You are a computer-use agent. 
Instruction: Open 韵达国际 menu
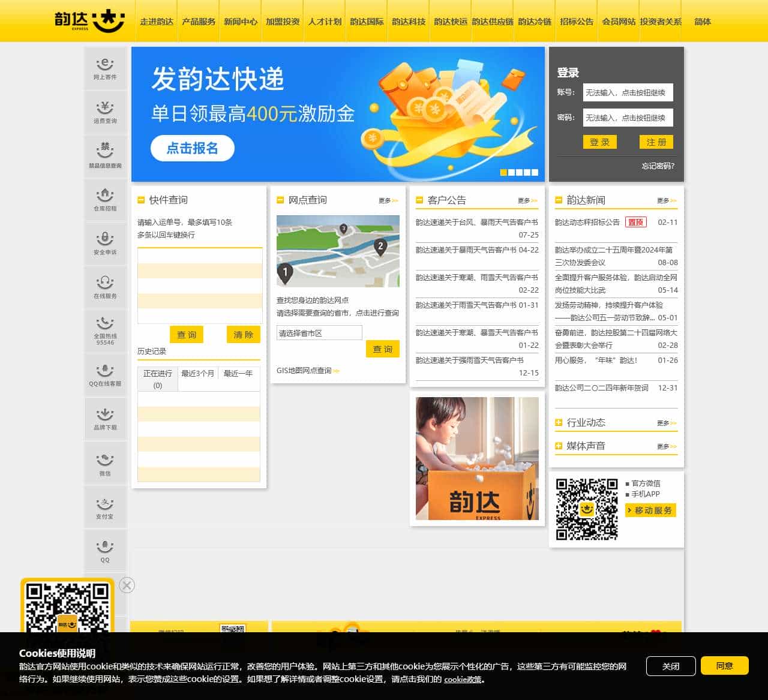click(367, 21)
